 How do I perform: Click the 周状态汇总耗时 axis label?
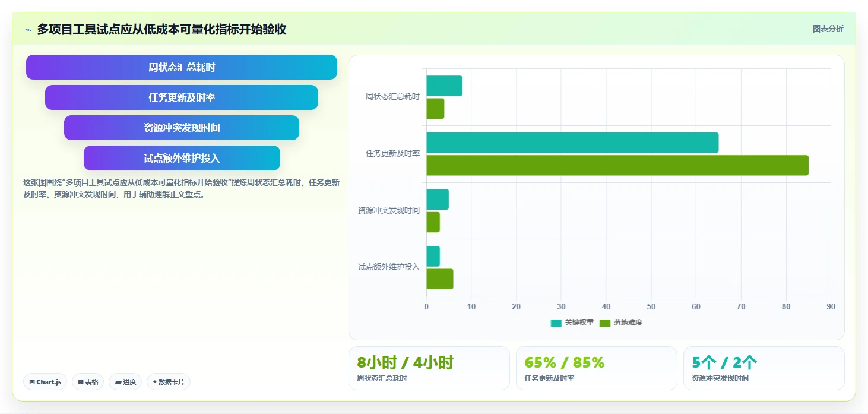392,96
